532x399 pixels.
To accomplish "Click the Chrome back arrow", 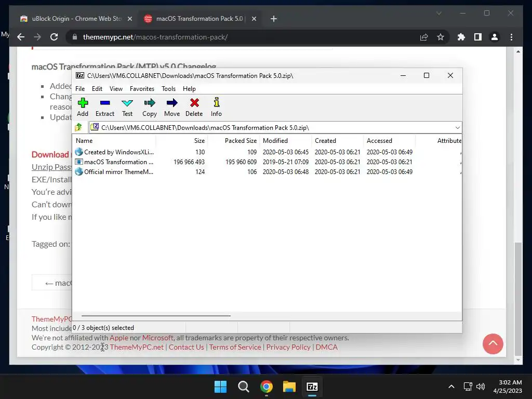I will point(21,37).
